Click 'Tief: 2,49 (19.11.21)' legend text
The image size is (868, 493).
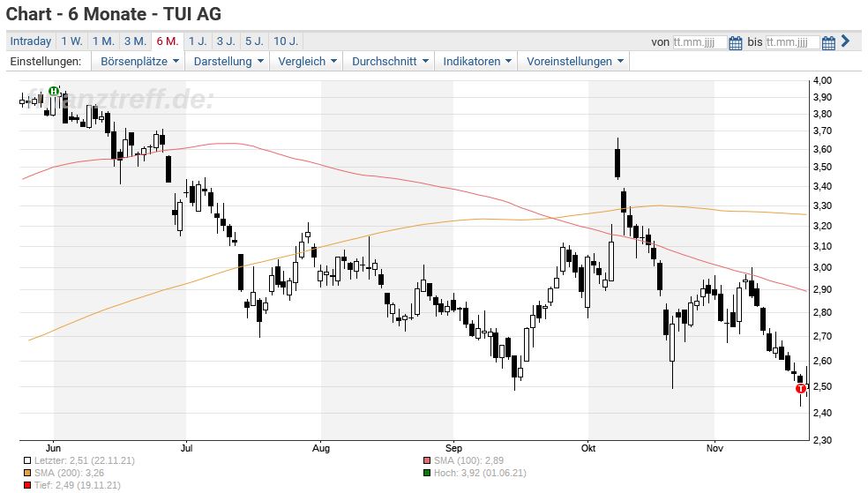pos(77,486)
